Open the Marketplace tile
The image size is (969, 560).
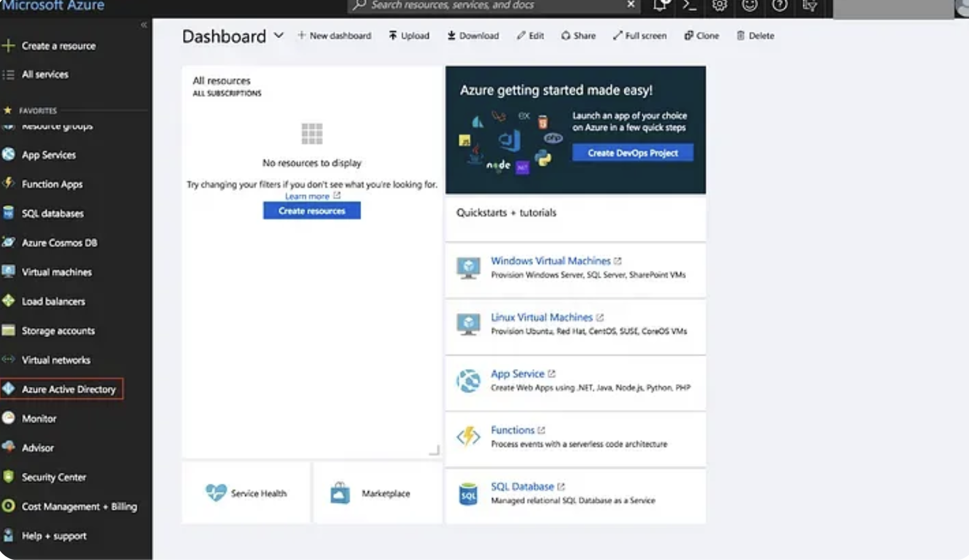click(377, 493)
